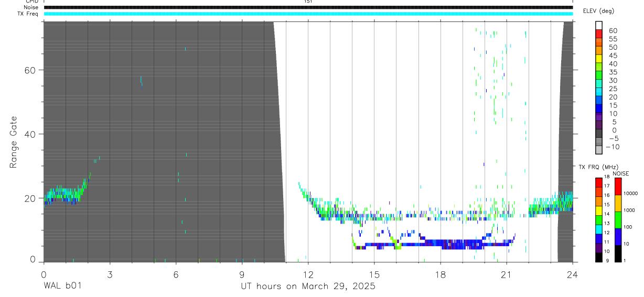Click the x-axis hour label "12"

pyautogui.click(x=308, y=274)
